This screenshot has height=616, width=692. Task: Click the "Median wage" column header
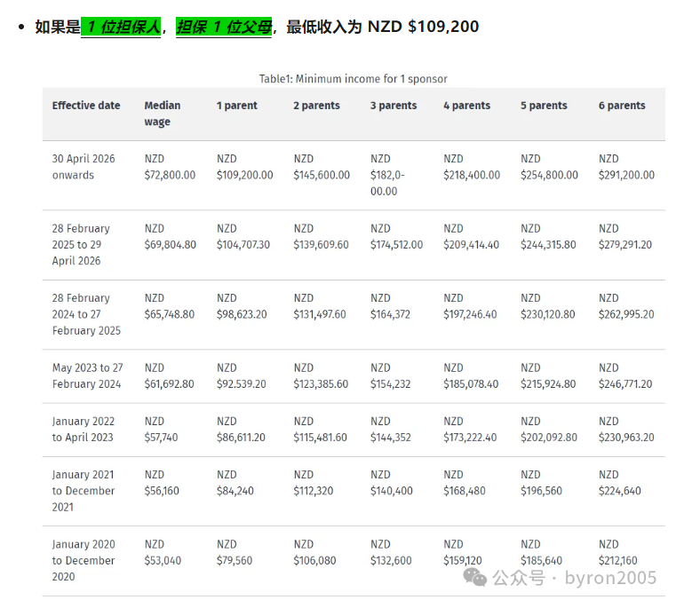163,114
